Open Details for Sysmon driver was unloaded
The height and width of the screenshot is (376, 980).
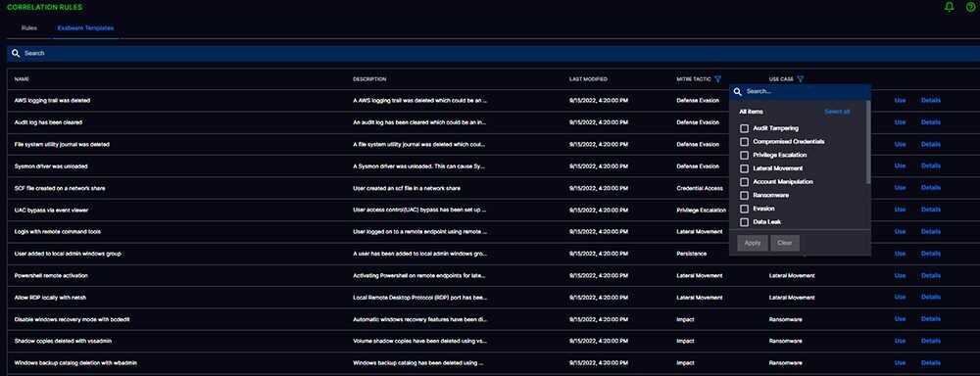pyautogui.click(x=931, y=166)
